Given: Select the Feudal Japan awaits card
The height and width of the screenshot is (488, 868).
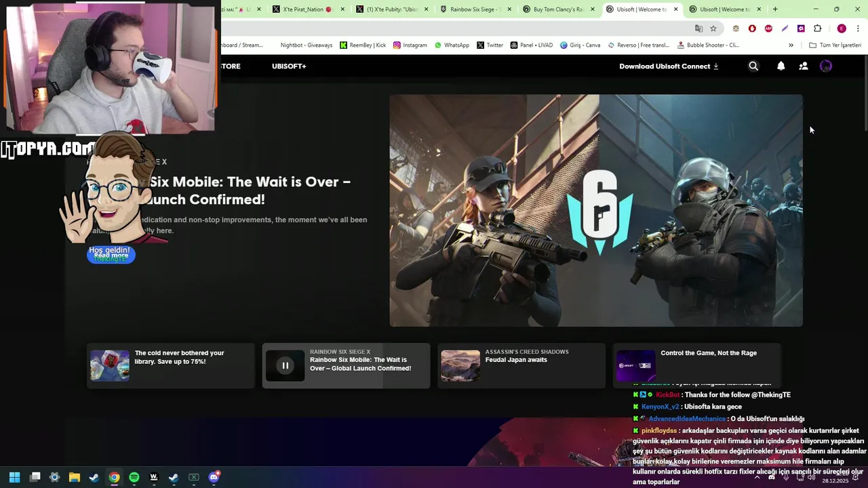Looking at the screenshot, I should (x=521, y=366).
